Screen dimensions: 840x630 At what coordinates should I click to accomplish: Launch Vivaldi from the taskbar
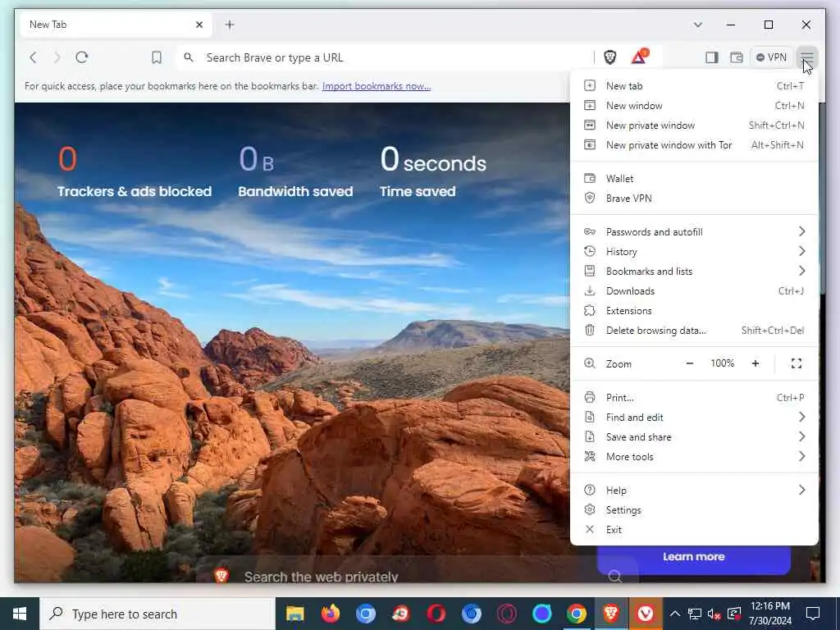click(646, 614)
